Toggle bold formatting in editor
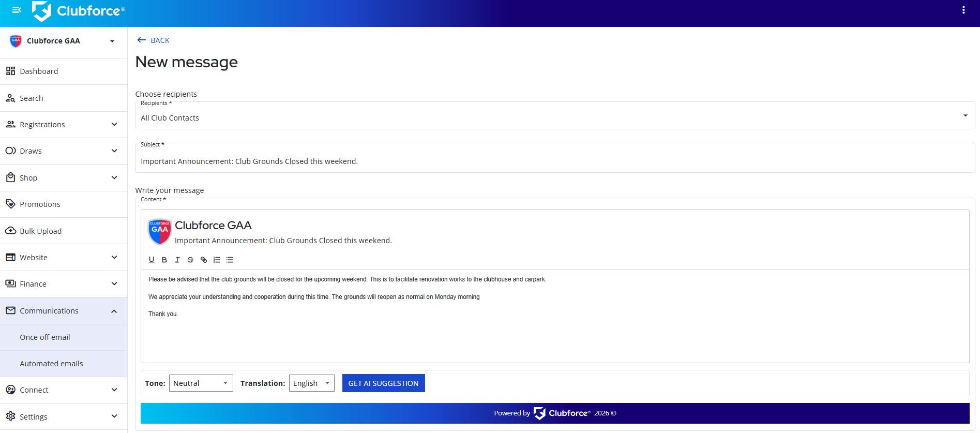The height and width of the screenshot is (433, 980). (164, 260)
